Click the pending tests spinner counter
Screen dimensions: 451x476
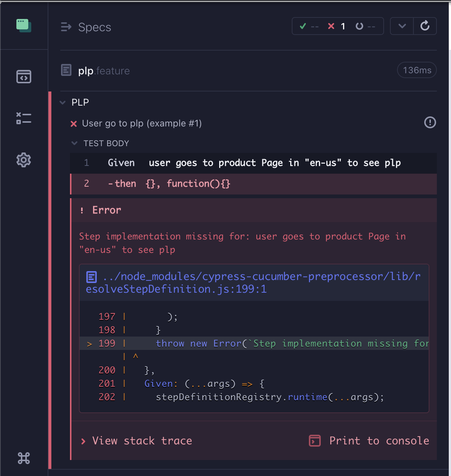pyautogui.click(x=365, y=26)
